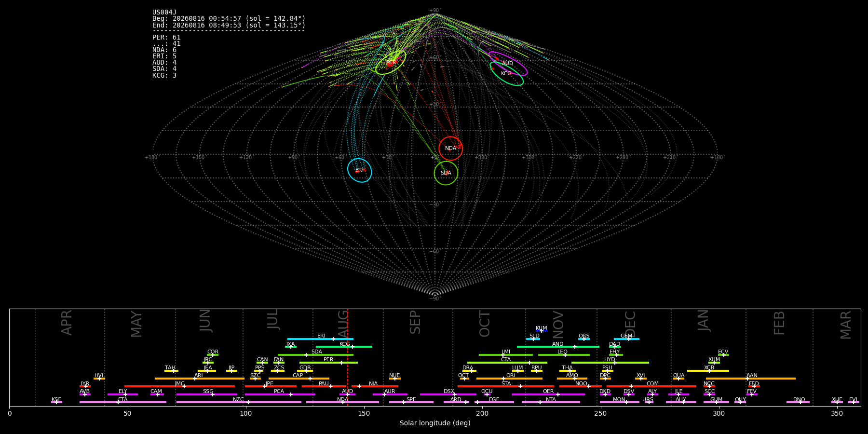Viewport: 868px width, 434px height.
Task: Click the AAN shower activity bar
Action: 751,379
